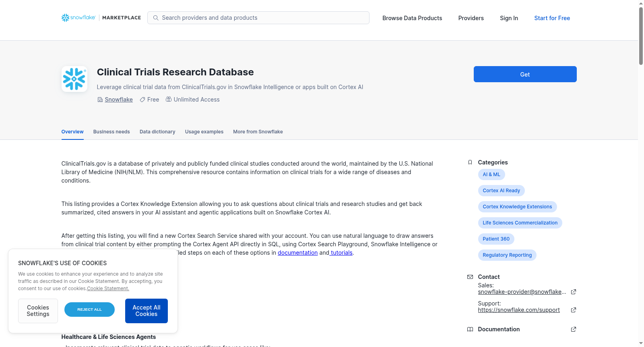Open Cookies Settings

click(38, 311)
